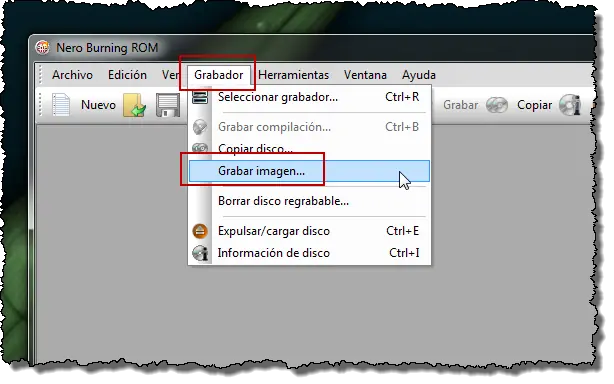Open the Ver menu
The image size is (614, 384).
pyautogui.click(x=170, y=75)
